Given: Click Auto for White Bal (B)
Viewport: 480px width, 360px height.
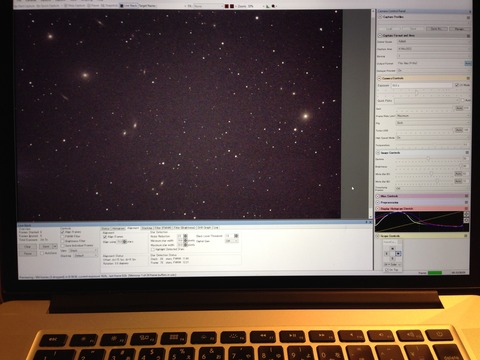Looking at the screenshot, I should (458, 181).
